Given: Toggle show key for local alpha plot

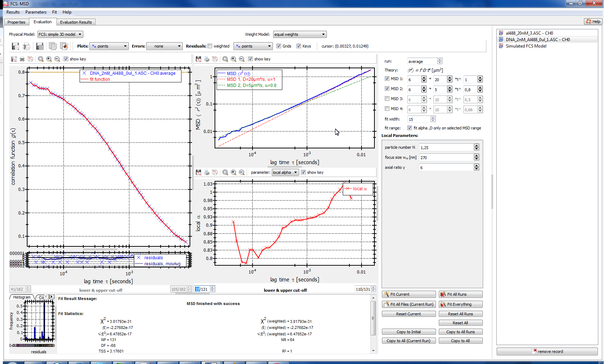Looking at the screenshot, I should (303, 172).
